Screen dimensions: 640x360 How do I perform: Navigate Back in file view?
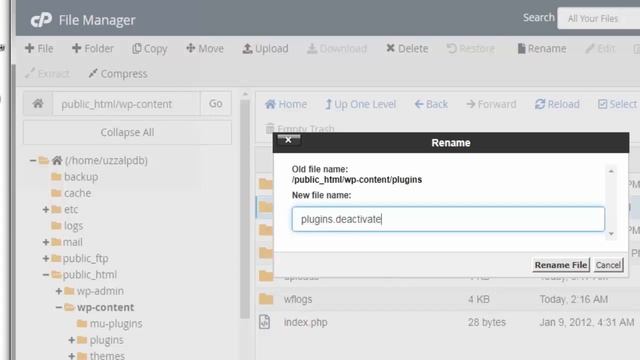(431, 104)
